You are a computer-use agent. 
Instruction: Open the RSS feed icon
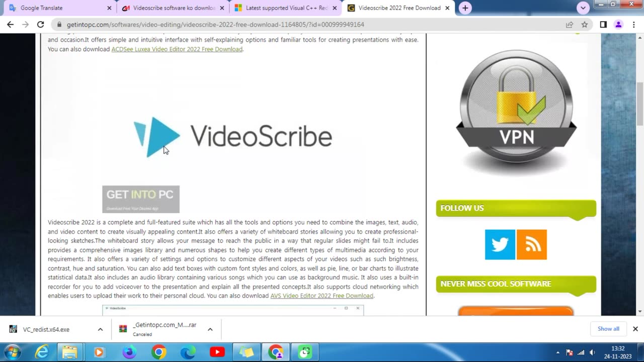coord(532,244)
